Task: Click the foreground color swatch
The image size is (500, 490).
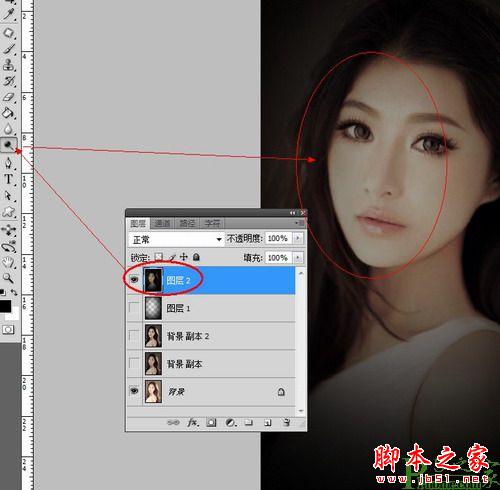Action: [x=5, y=306]
